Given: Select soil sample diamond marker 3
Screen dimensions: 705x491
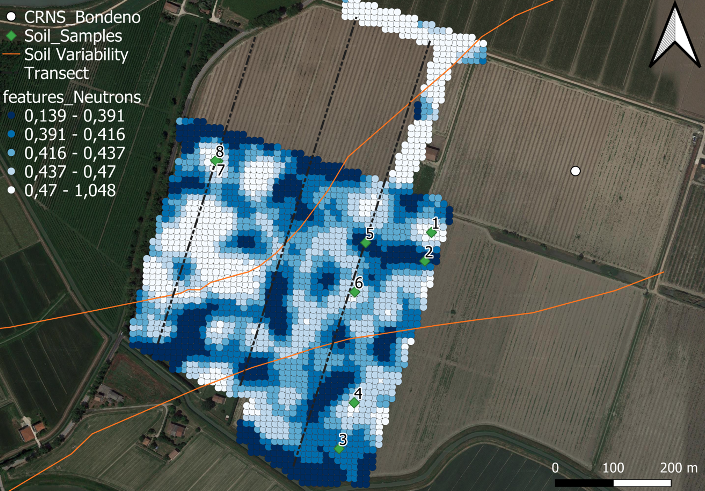Looking at the screenshot, I should 339,449.
